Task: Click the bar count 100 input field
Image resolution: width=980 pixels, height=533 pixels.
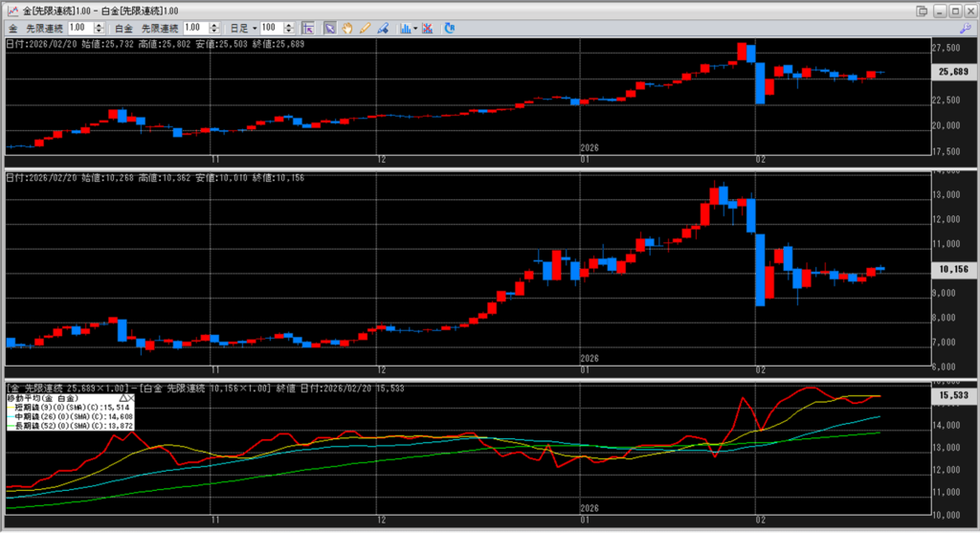Action: [269, 28]
